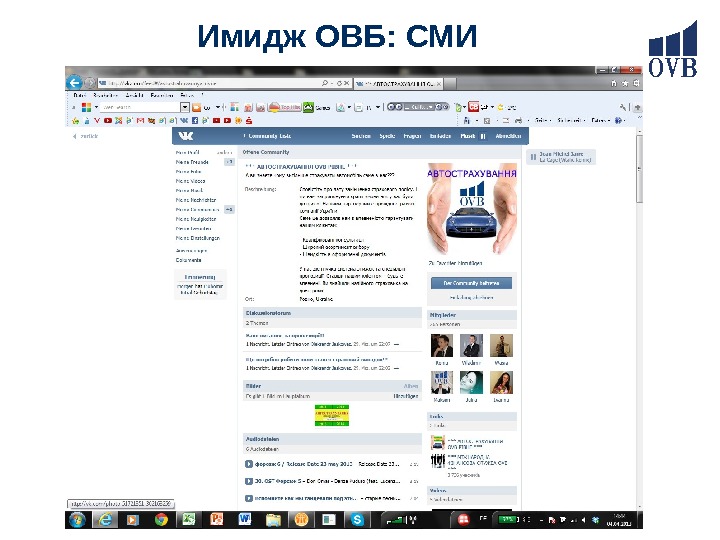Screen dimensions: 720x540
Task: Click the search magnifier in the address bar
Action: pyautogui.click(x=325, y=83)
